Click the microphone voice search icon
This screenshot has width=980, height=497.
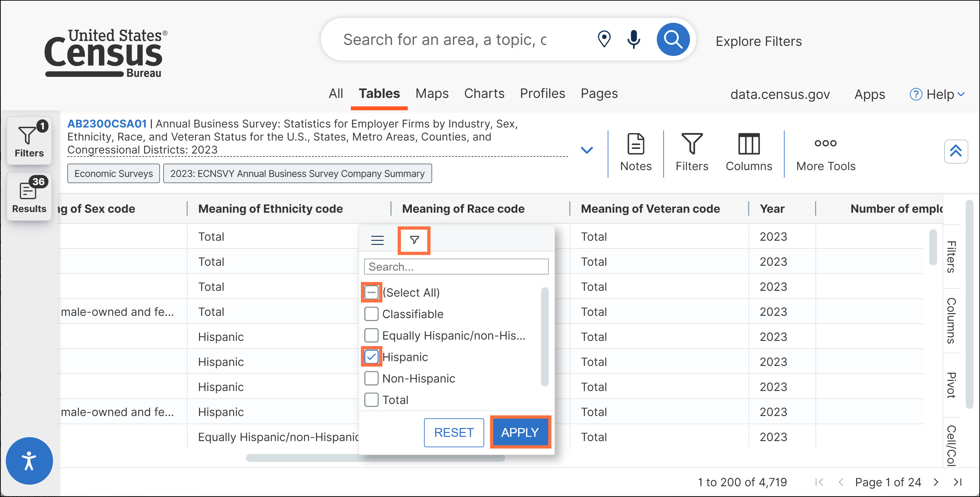pyautogui.click(x=633, y=40)
